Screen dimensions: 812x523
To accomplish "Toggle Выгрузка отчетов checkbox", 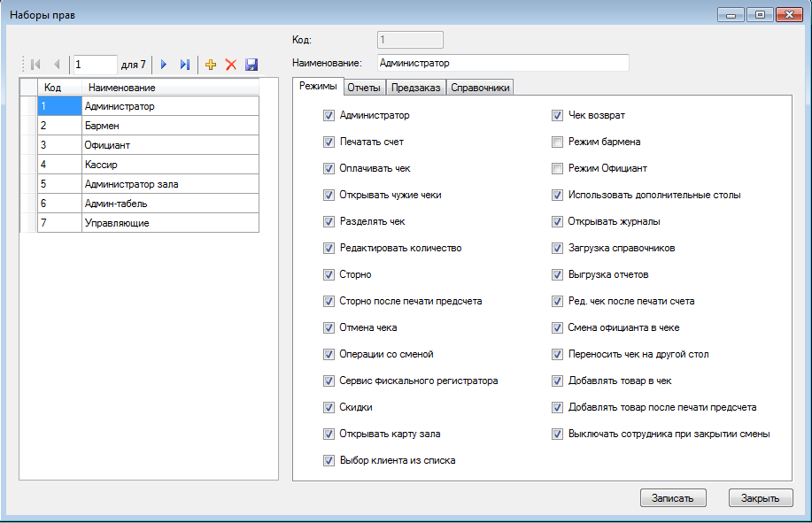I will pyautogui.click(x=557, y=274).
